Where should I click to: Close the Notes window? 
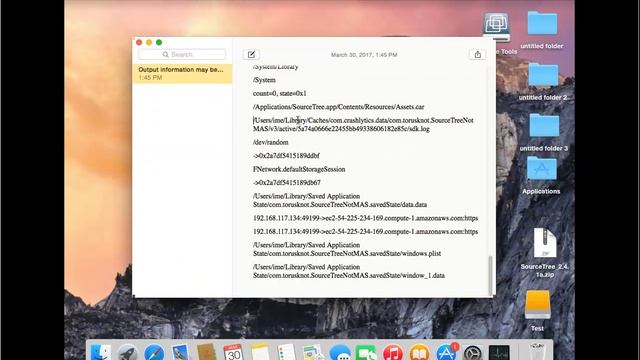[x=139, y=42]
